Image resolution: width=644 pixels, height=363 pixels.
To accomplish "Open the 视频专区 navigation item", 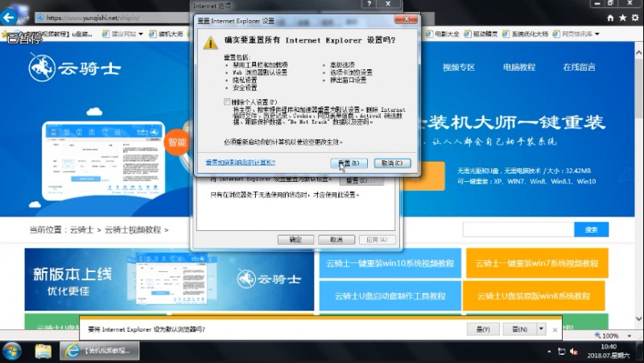I will [459, 68].
